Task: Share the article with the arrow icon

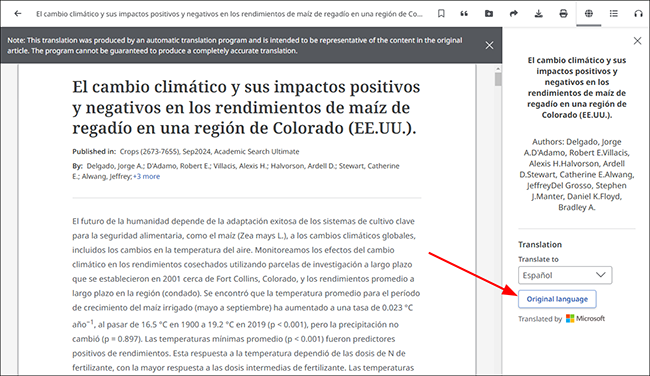Action: (514, 14)
